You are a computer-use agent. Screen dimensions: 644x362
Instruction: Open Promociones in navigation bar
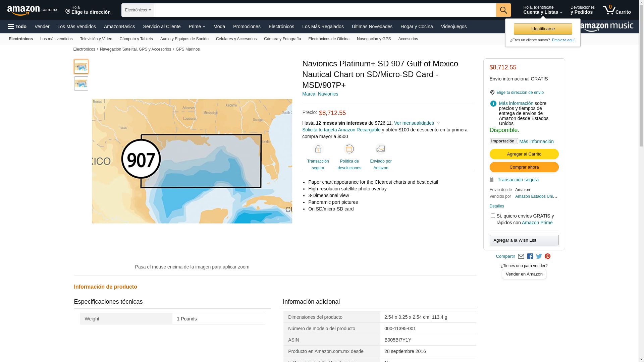click(247, 26)
